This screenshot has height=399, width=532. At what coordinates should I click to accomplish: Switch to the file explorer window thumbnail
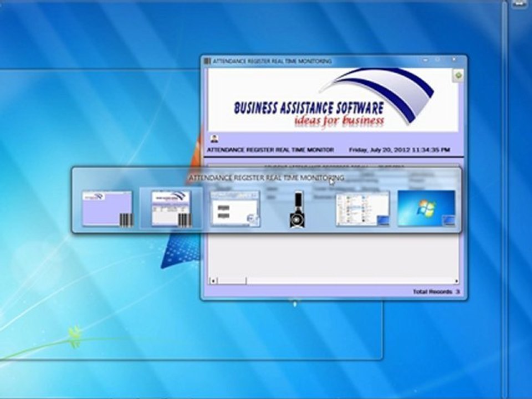(362, 209)
